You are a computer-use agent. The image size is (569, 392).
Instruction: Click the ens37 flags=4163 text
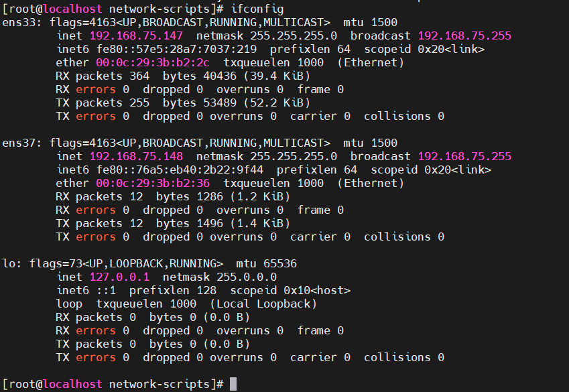point(82,143)
